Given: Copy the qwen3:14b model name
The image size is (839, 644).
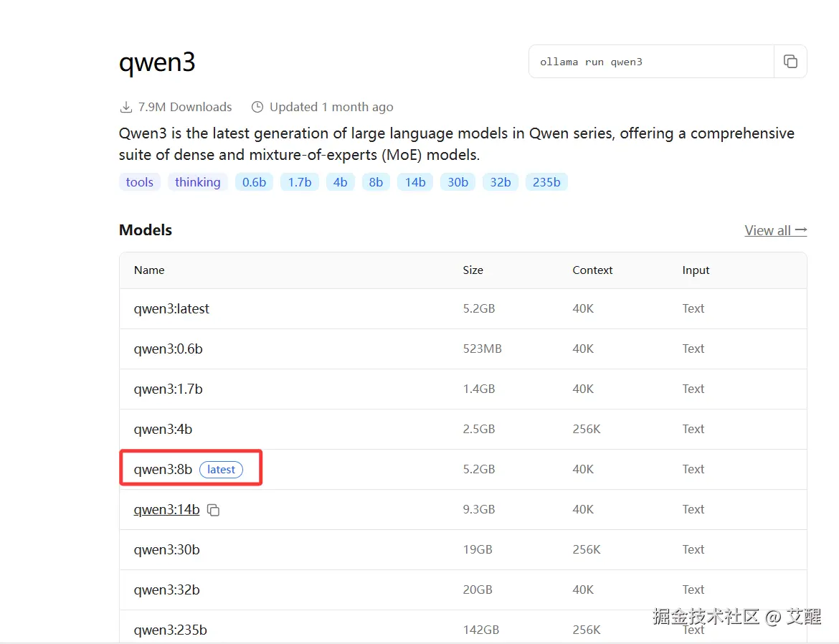Looking at the screenshot, I should click(214, 510).
